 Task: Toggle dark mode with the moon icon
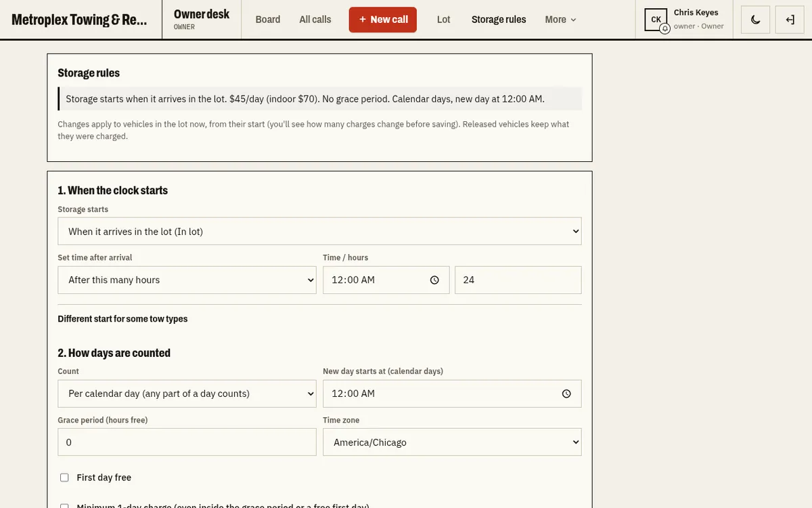click(x=756, y=20)
